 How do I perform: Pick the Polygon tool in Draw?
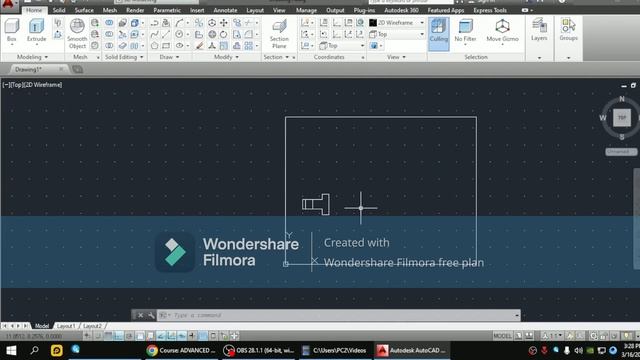tap(154, 46)
